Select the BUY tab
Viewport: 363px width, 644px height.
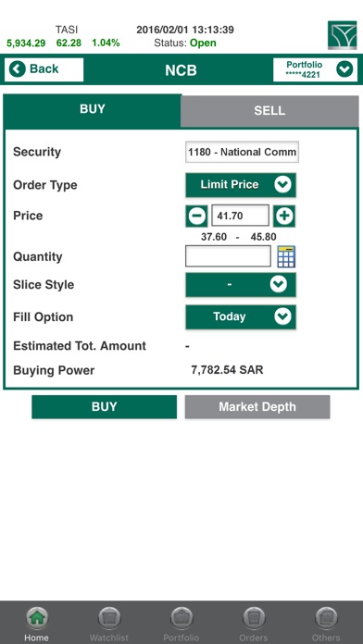[93, 110]
